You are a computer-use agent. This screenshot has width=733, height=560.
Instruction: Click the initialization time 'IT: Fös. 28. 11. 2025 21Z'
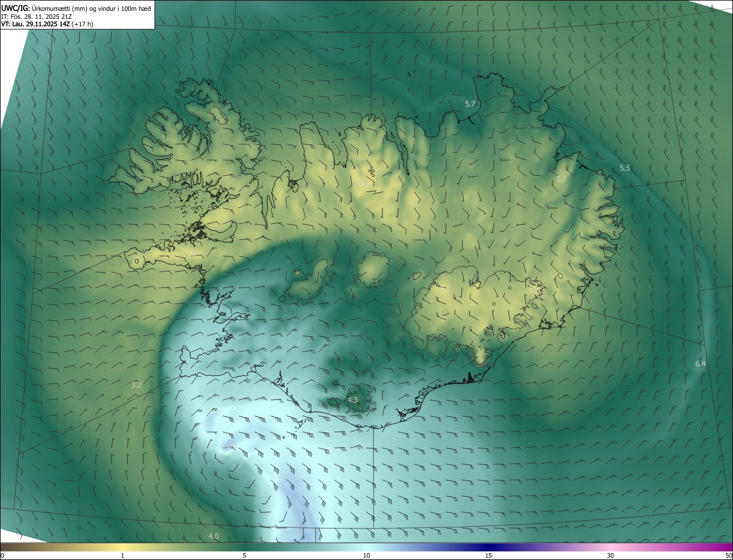[37, 16]
